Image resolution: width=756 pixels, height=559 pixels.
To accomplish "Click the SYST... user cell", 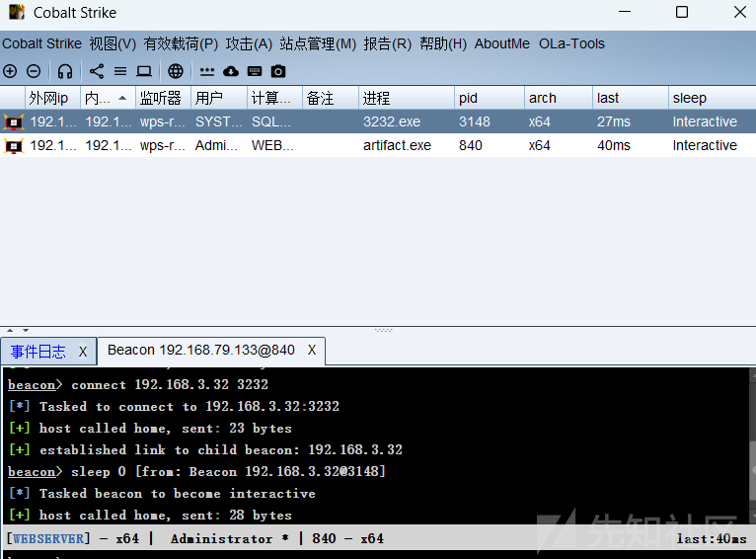I will (219, 122).
